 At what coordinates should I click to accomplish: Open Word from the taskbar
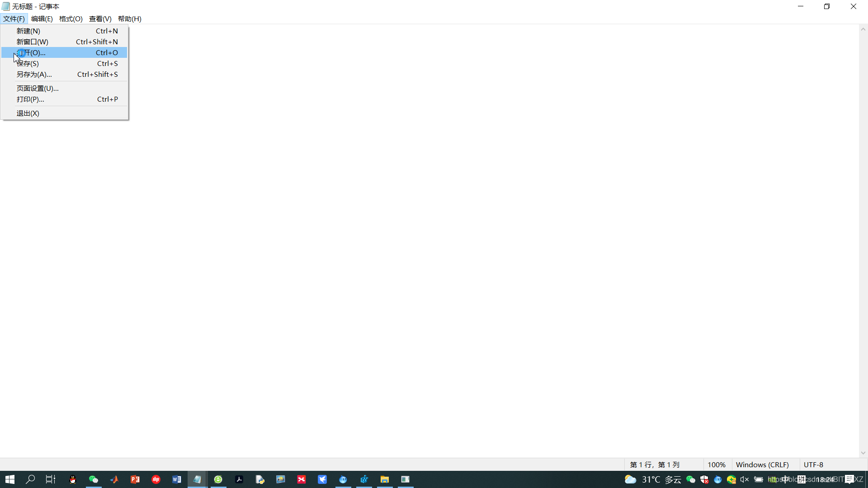[177, 479]
